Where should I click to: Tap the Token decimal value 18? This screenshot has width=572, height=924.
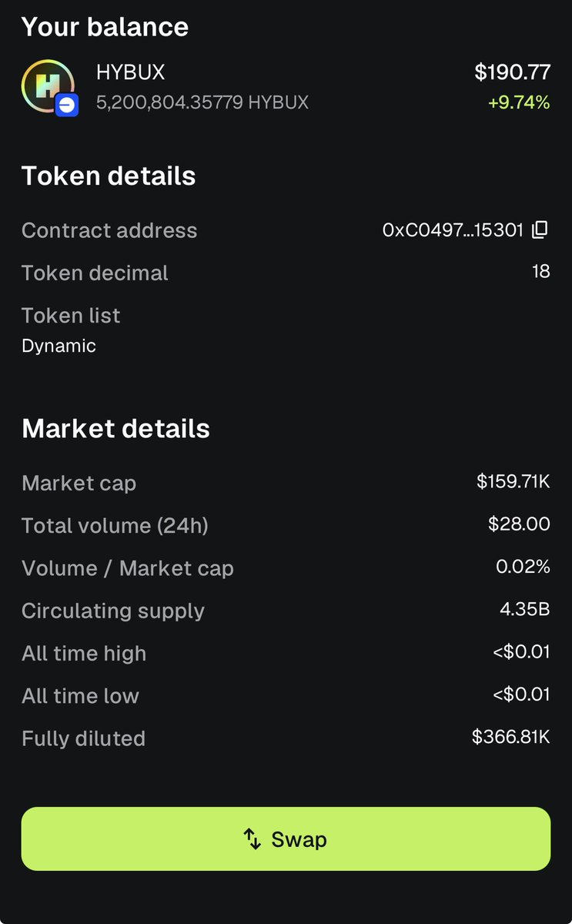[541, 272]
